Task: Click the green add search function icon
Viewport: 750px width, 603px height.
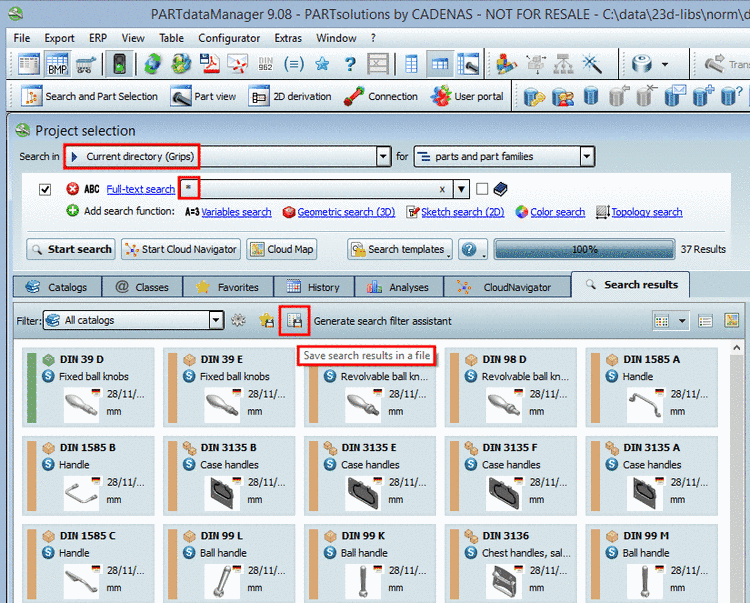Action: (73, 210)
